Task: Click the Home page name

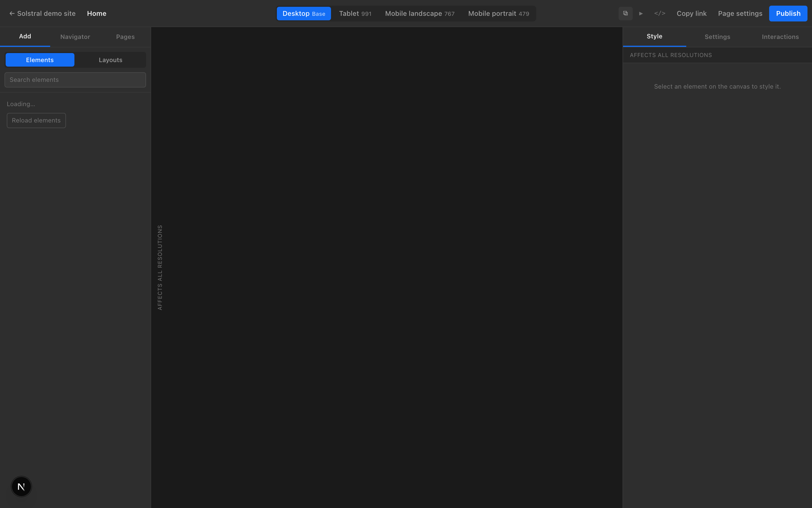Action: tap(97, 14)
